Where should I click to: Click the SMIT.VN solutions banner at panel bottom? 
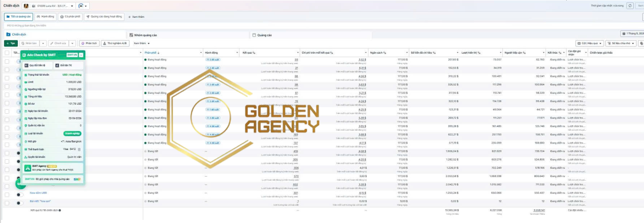[x=53, y=179]
